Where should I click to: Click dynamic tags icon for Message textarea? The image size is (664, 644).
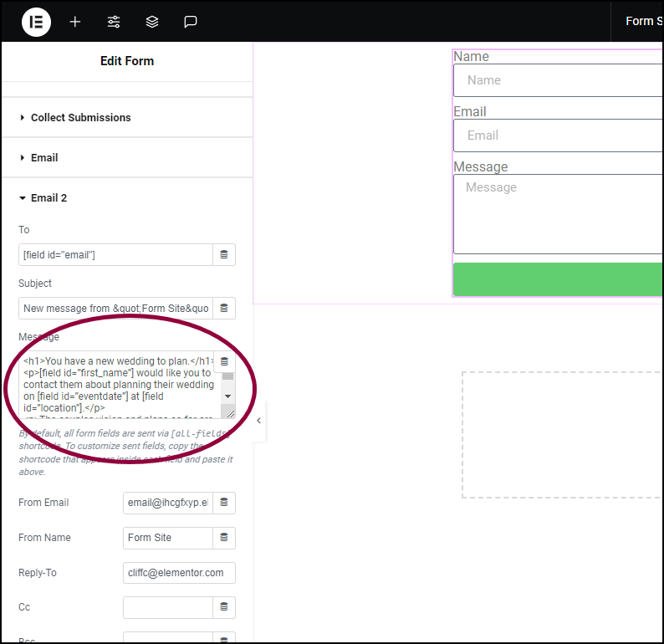pyautogui.click(x=224, y=361)
